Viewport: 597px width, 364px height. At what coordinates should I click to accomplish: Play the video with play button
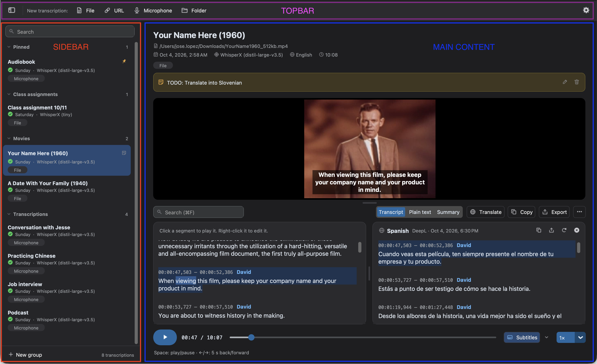[x=165, y=337]
